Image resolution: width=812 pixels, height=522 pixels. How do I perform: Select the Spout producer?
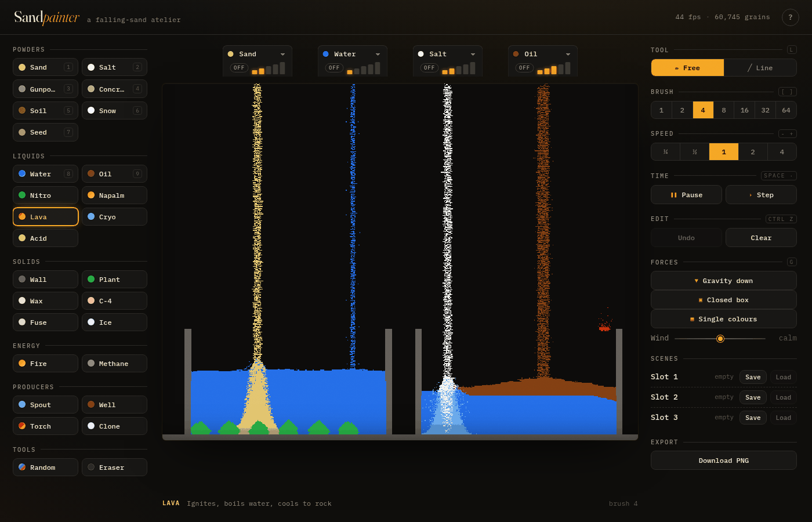(45, 405)
